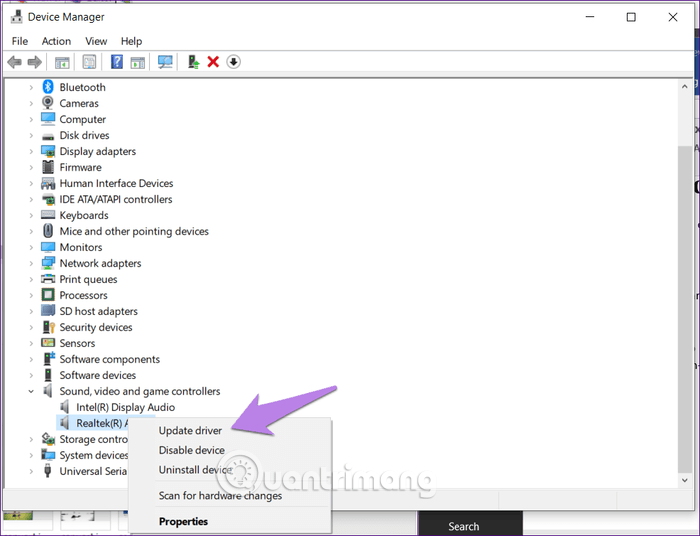This screenshot has width=700, height=536.
Task: Click the Update device driver toolbar icon
Action: 193,62
